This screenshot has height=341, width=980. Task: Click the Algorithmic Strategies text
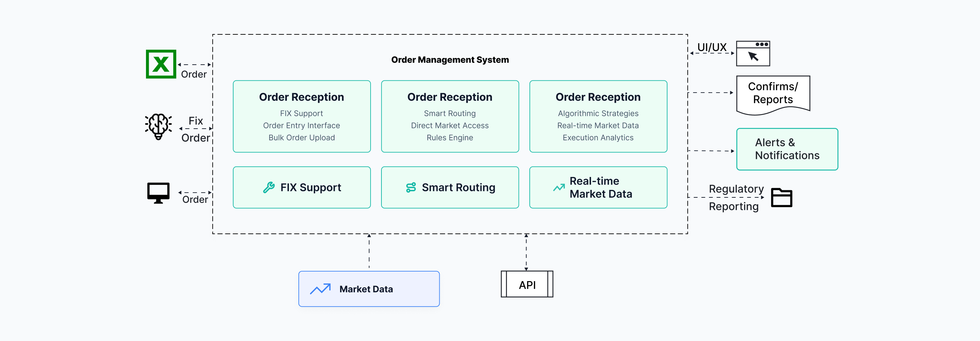(x=598, y=113)
